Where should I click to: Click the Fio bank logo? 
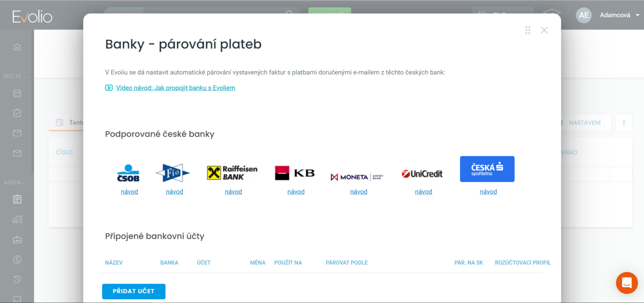[173, 173]
